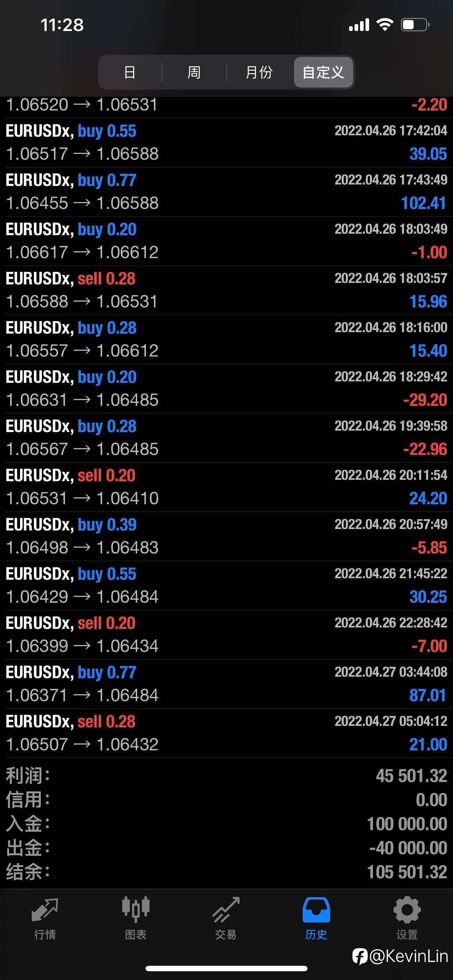Tap the cellular signal bars icon
Screen dimensions: 453x980
(359, 25)
